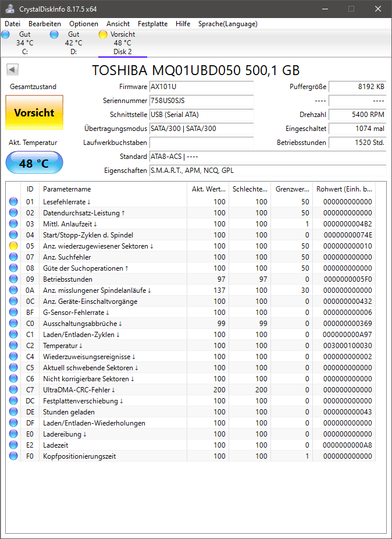Click the status icon for Festplattenverschiebung

tap(13, 401)
